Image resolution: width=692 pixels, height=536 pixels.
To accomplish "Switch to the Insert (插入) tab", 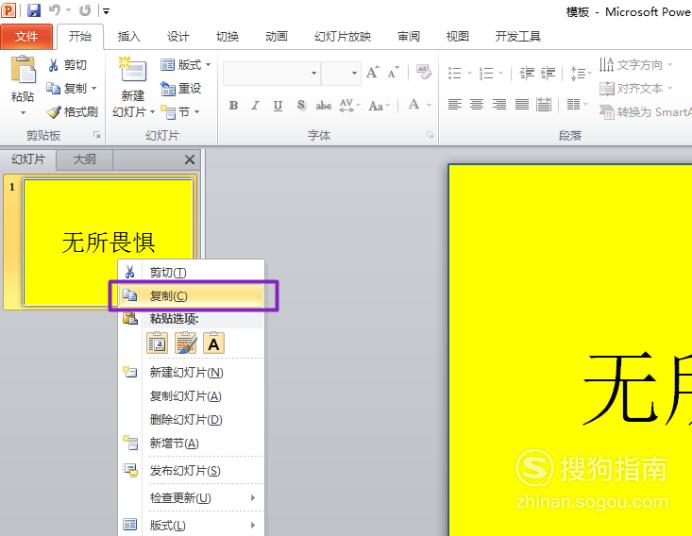I will 129,37.
